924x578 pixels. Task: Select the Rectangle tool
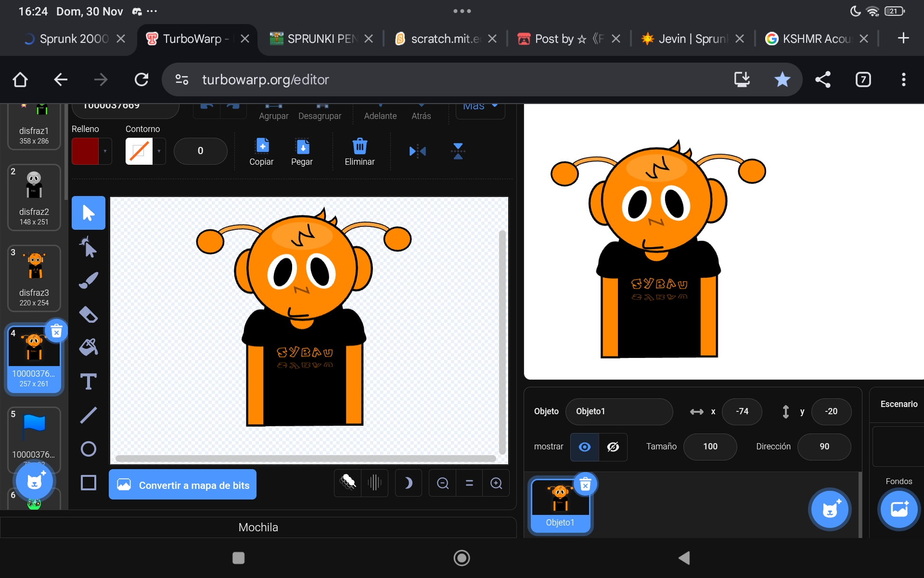tap(88, 482)
